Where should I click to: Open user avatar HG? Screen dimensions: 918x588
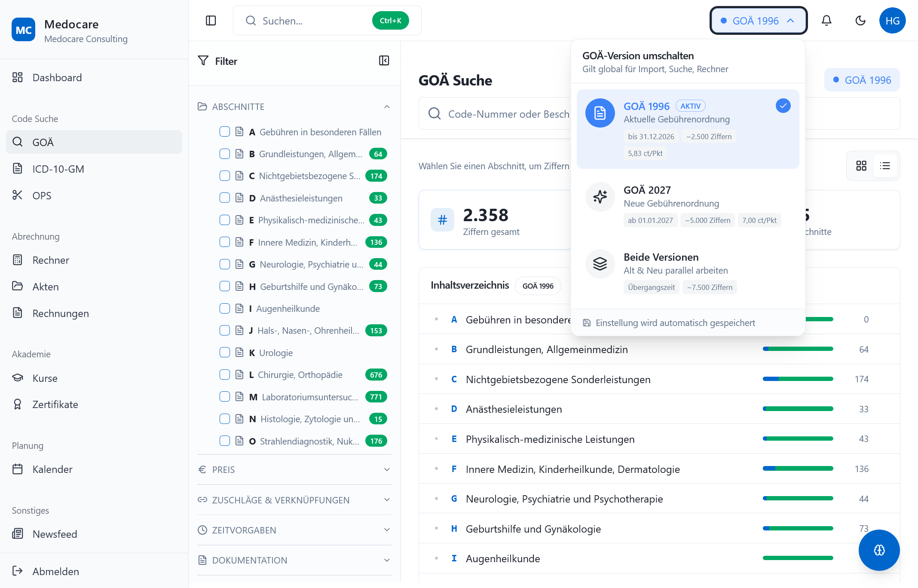892,21
